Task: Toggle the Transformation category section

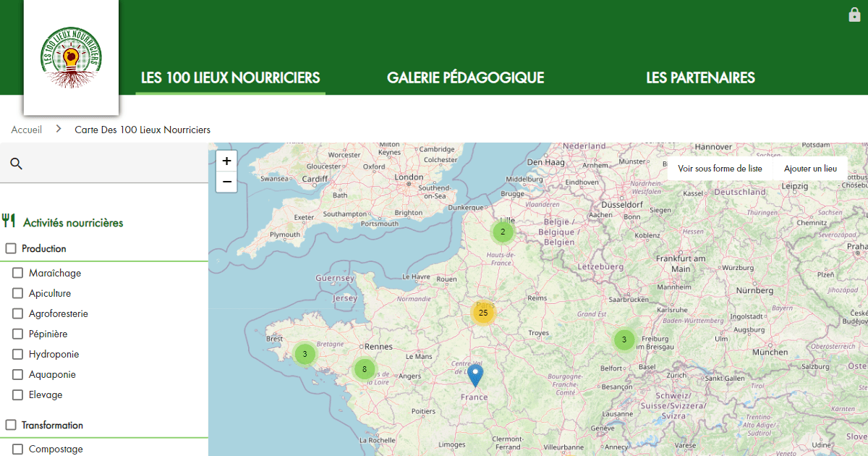Action: click(x=11, y=425)
